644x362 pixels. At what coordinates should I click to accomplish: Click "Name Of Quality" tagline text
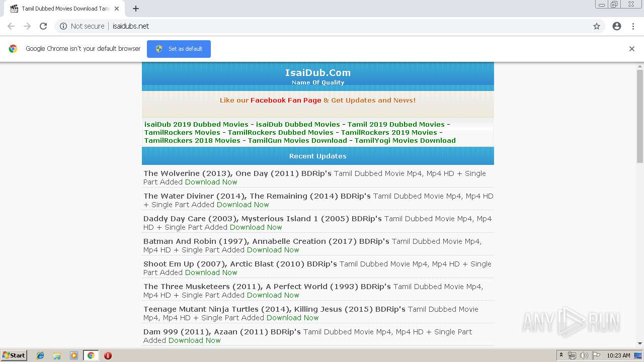click(318, 82)
